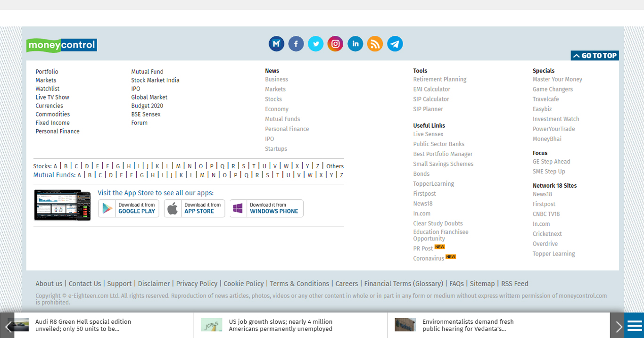Open the RSS feed orange icon
This screenshot has height=338, width=644.
point(375,44)
